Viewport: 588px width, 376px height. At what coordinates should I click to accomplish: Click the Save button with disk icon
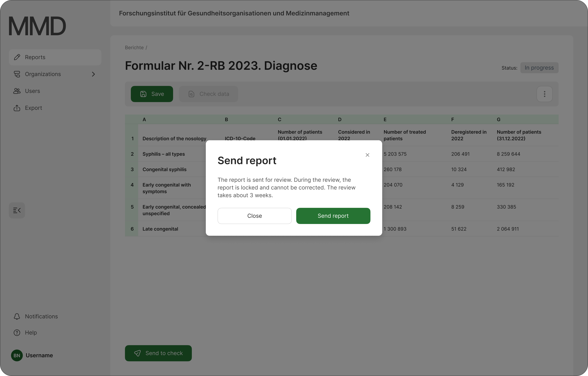152,94
